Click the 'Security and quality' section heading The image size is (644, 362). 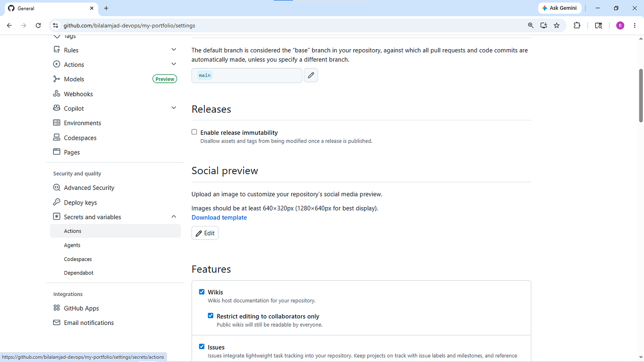pyautogui.click(x=77, y=174)
